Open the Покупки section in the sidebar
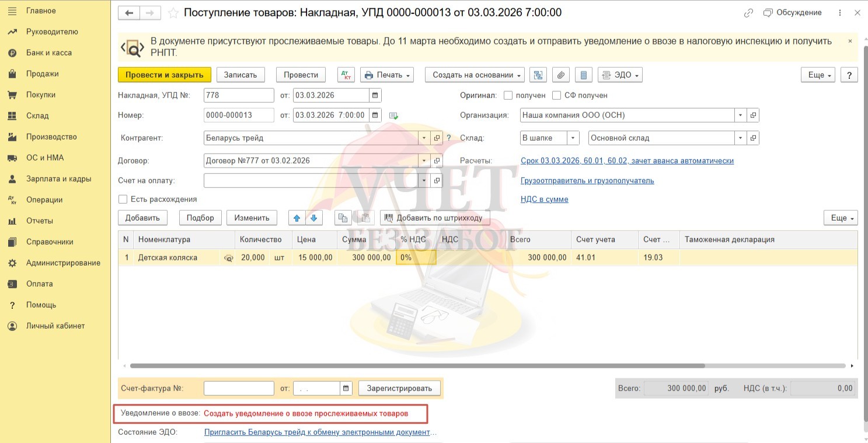 41,95
